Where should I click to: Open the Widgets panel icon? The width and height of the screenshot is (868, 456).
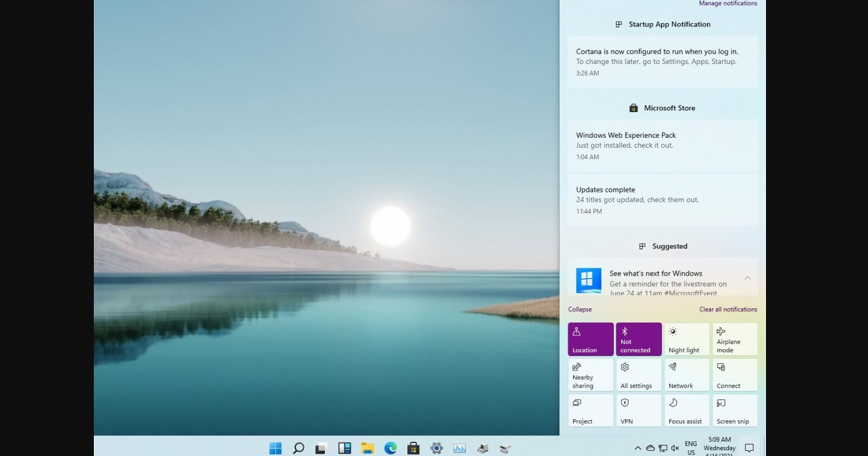(x=344, y=448)
